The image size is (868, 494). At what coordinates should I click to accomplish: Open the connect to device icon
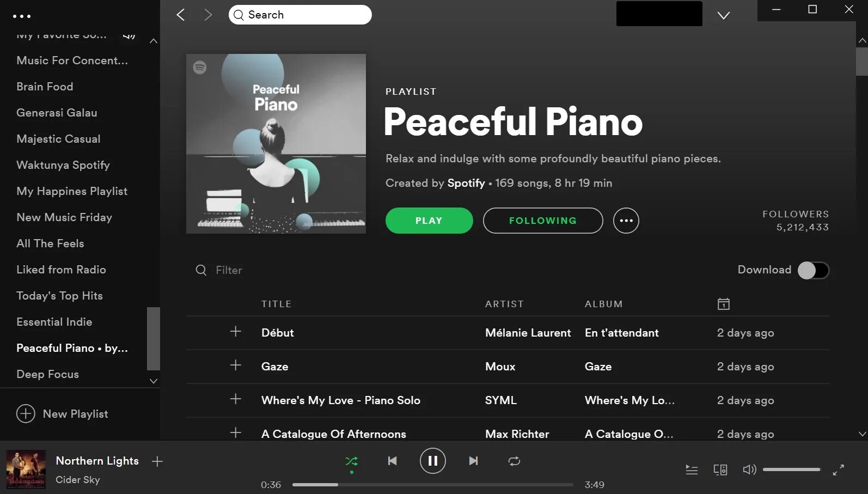coord(720,469)
